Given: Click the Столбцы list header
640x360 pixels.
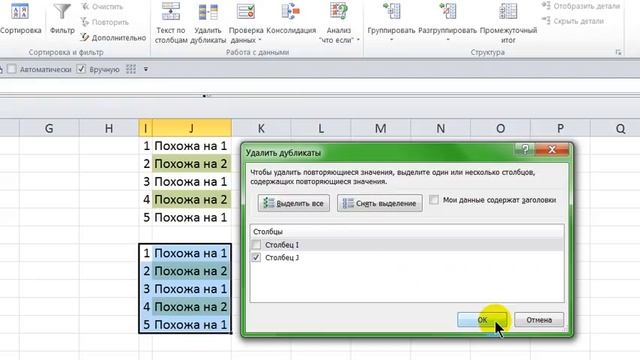Looking at the screenshot, I should (x=407, y=231).
